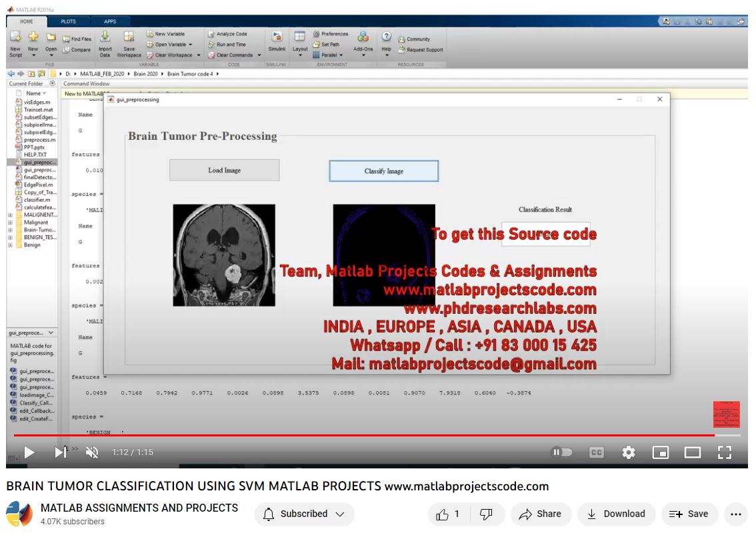This screenshot has width=756, height=535.
Task: Open the APPS ribbon tab
Action: 110,21
